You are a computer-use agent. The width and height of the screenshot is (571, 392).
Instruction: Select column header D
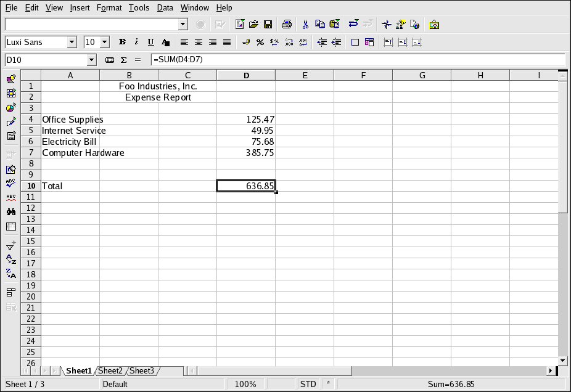(x=246, y=75)
